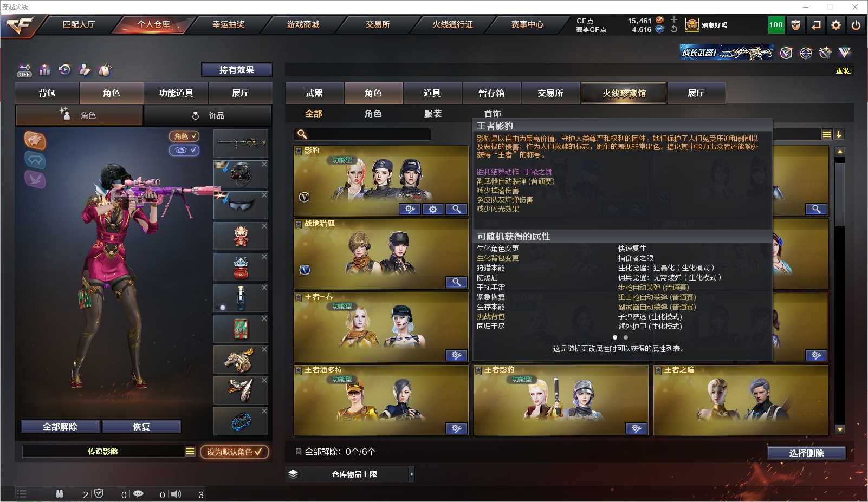
Task: Click the settings gear icon in top bar
Action: tap(836, 25)
